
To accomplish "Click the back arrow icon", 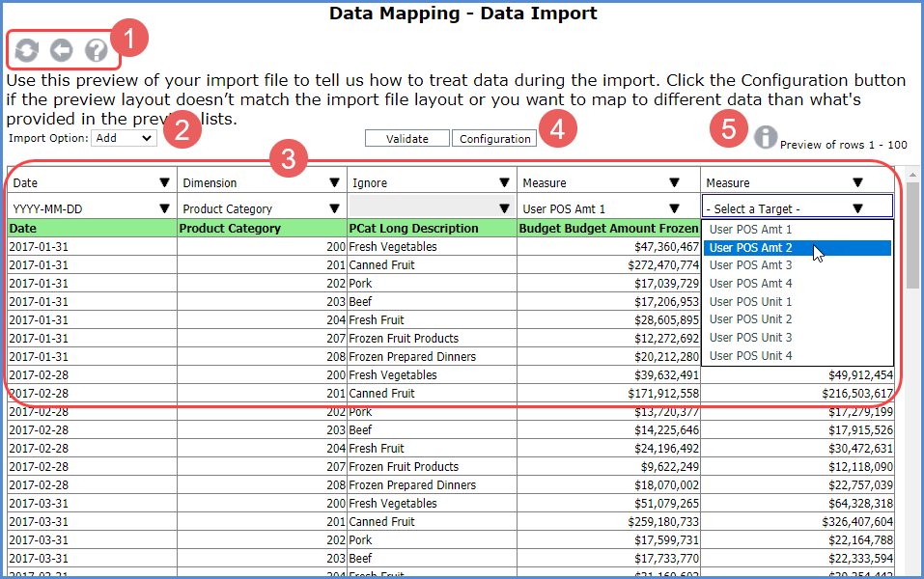I will 61,50.
